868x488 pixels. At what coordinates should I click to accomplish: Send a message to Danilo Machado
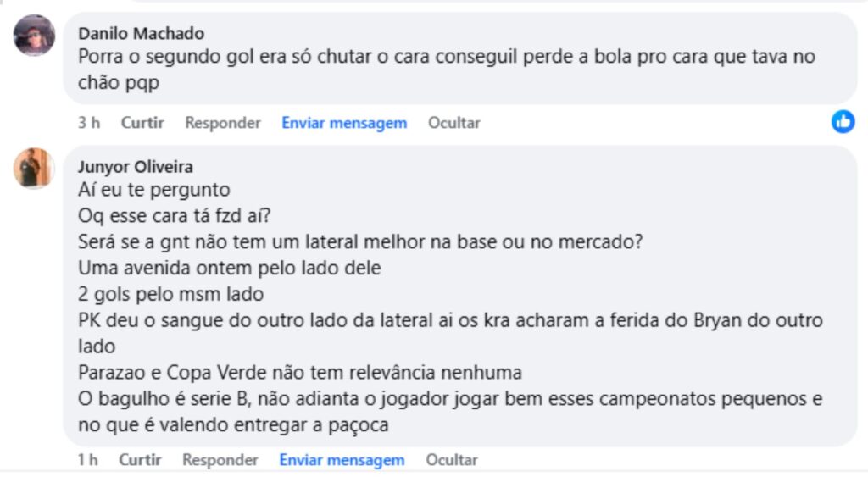pyautogui.click(x=344, y=123)
